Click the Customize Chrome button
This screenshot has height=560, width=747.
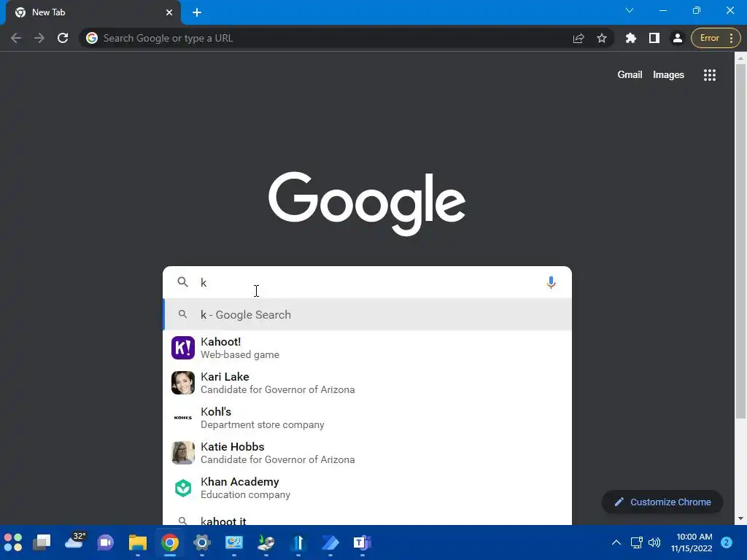662,502
